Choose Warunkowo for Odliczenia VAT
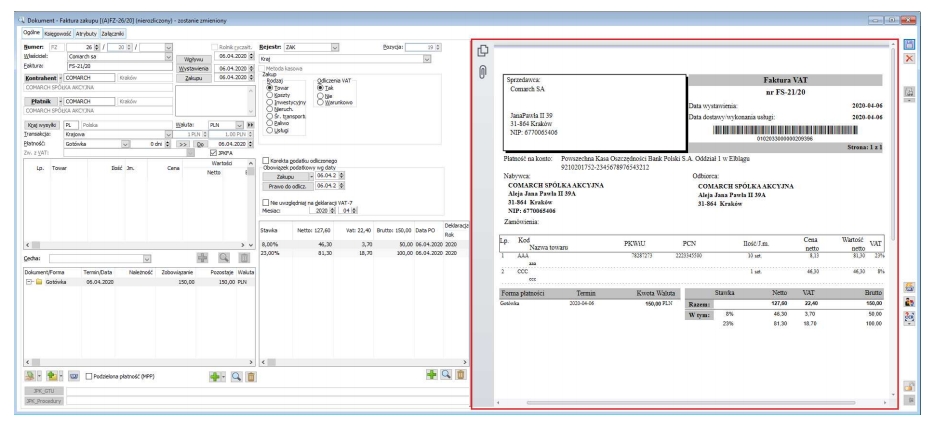 [320, 102]
